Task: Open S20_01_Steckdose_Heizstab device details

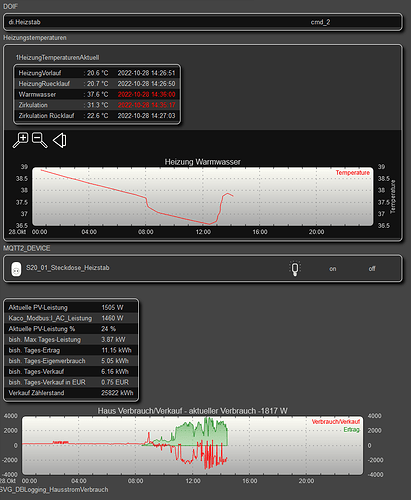Action: pyautogui.click(x=68, y=268)
